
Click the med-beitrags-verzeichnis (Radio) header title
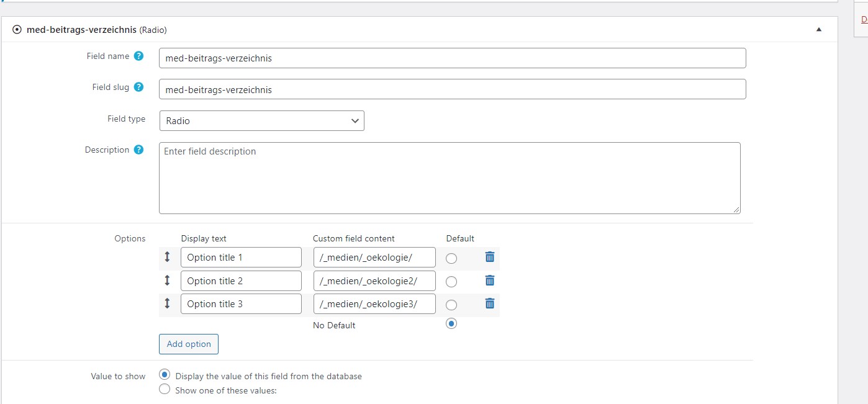click(97, 29)
